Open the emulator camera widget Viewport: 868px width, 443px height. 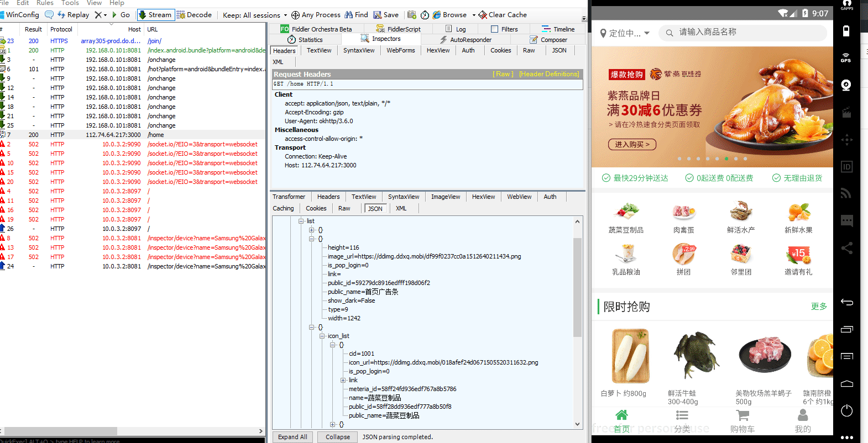(846, 85)
